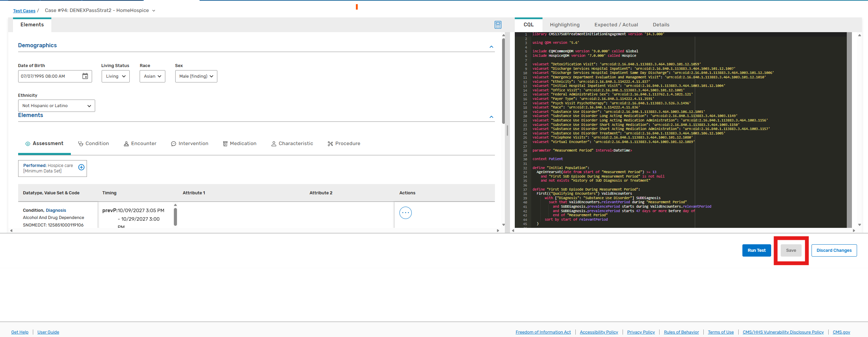The height and width of the screenshot is (337, 868).
Task: Switch to the Highlighting tab
Action: [565, 25]
